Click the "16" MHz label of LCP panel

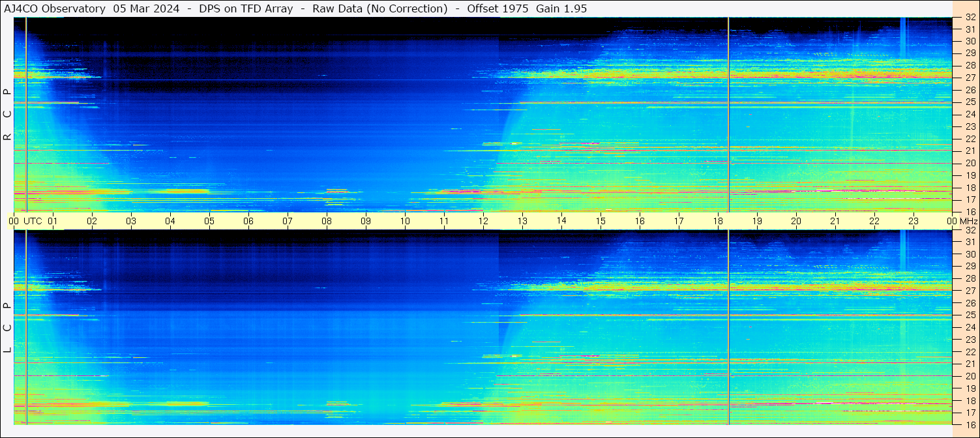970,424
